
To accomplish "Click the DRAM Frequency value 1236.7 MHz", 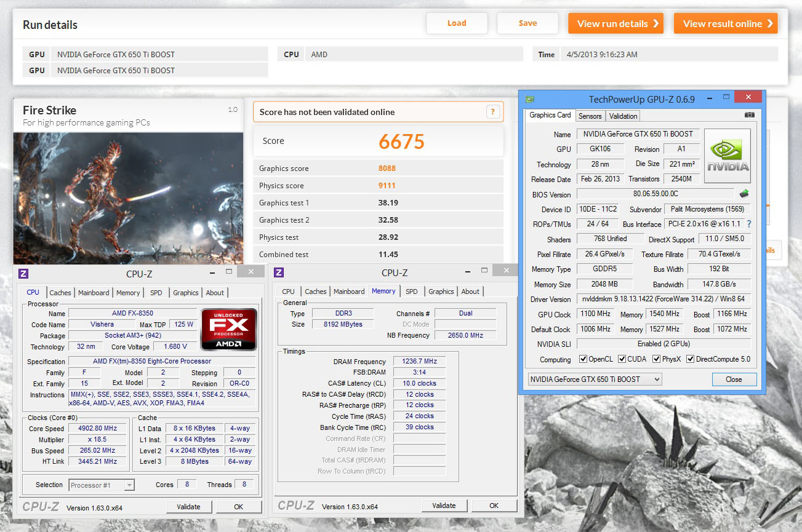I will [419, 362].
